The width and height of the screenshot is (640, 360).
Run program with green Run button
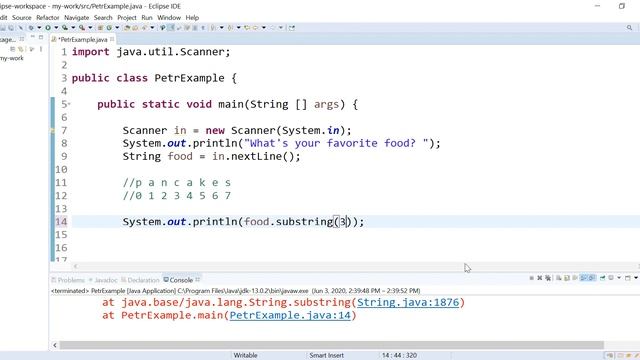tap(48, 28)
